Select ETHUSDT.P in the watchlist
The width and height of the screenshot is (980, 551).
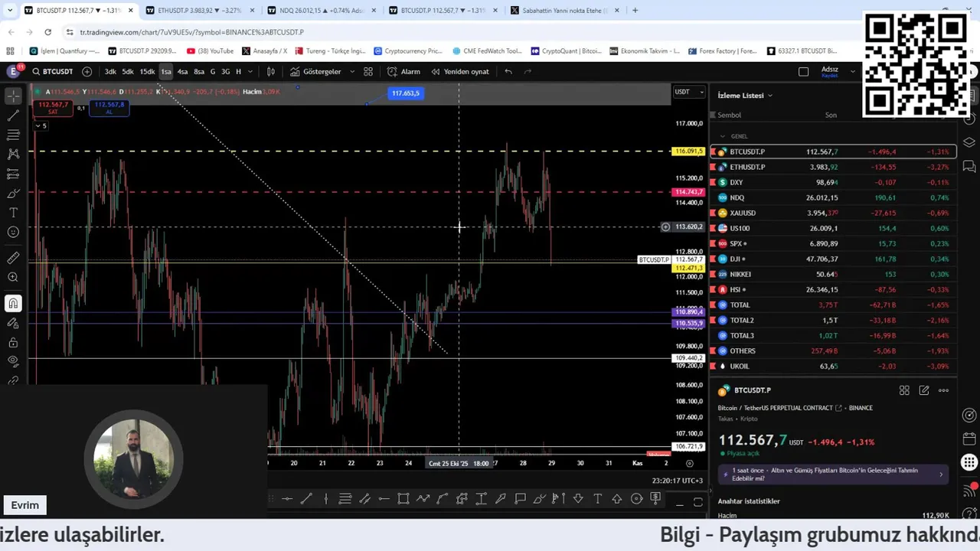point(833,167)
